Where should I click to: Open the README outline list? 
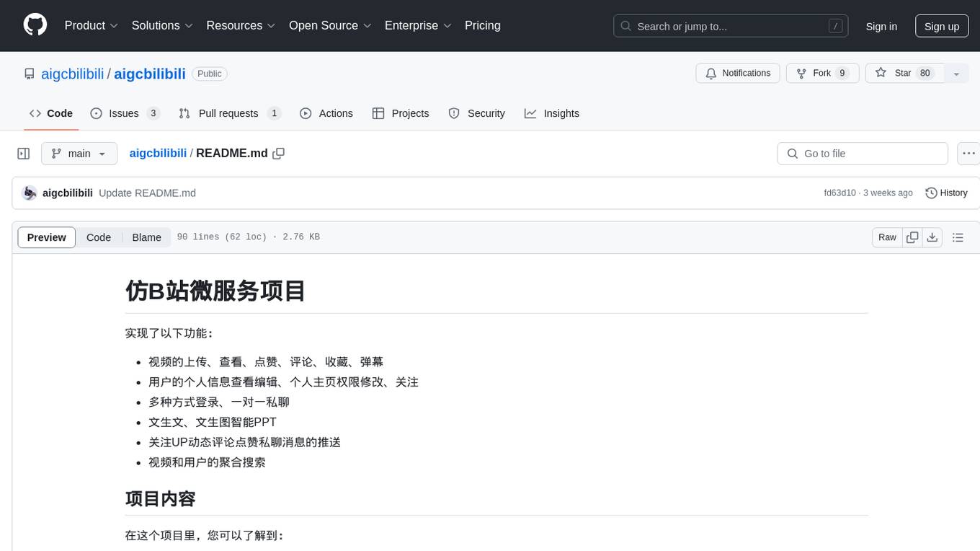(958, 237)
